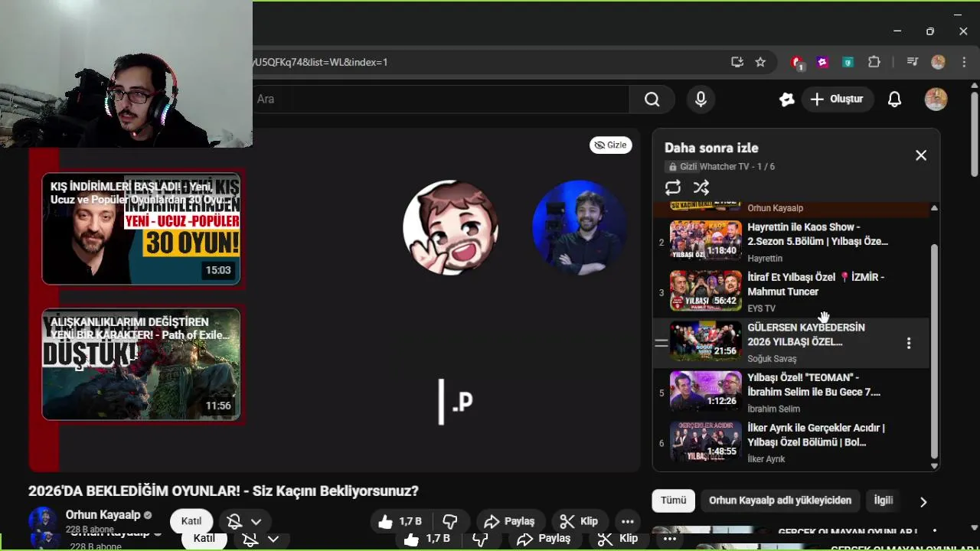Click Hayrettin ile Kaos Show title text
Screen dimensions: 980x551
point(818,234)
